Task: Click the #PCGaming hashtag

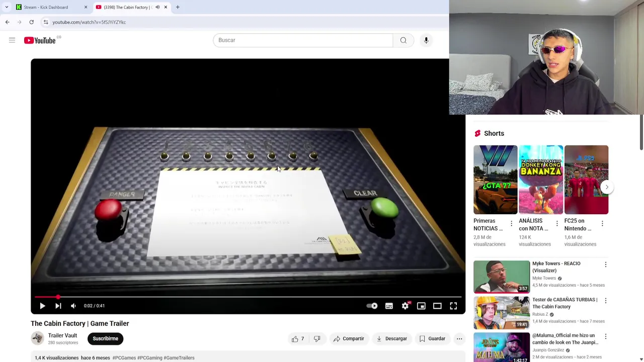Action: (150, 358)
